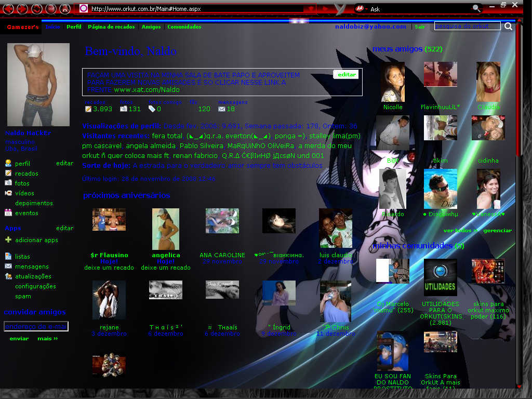The height and width of the screenshot is (399, 532).
Task: Open configurações in the sidebar
Action: point(35,286)
